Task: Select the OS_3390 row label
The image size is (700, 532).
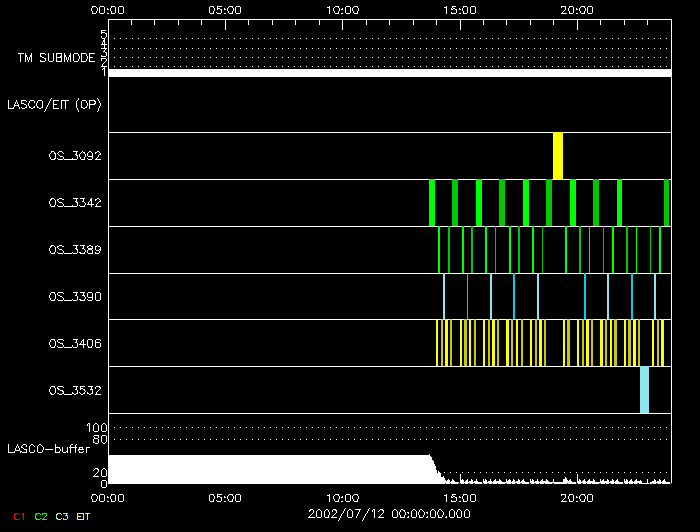Action: point(75,297)
